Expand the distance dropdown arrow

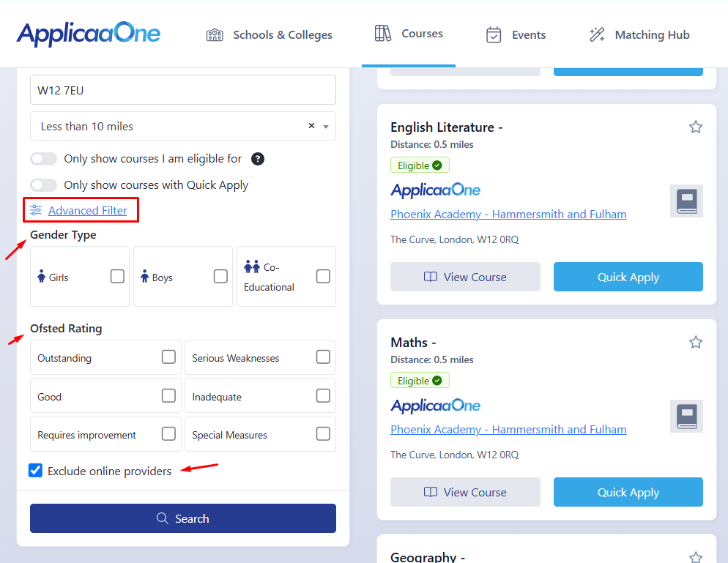click(325, 126)
